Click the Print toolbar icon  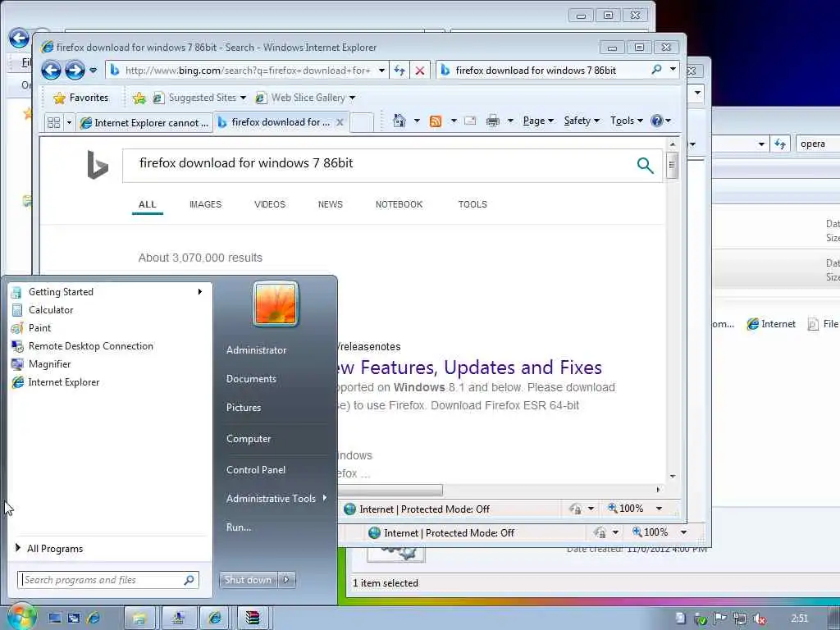click(x=493, y=121)
